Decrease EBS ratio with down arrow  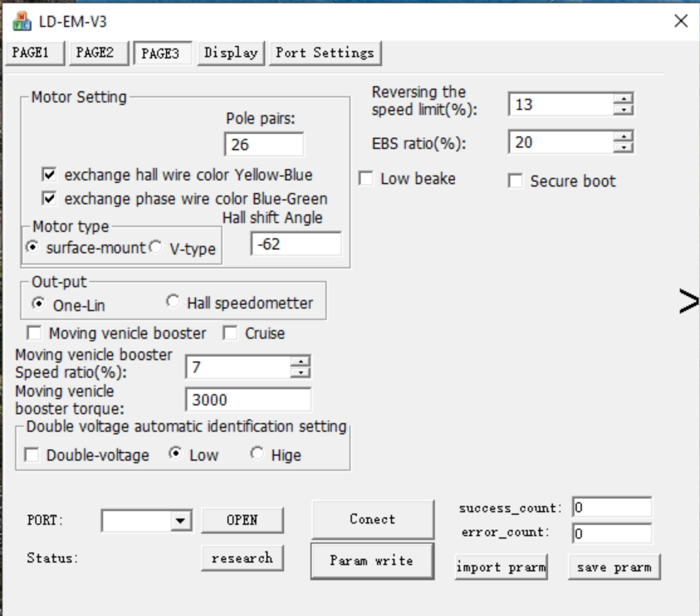[x=623, y=148]
